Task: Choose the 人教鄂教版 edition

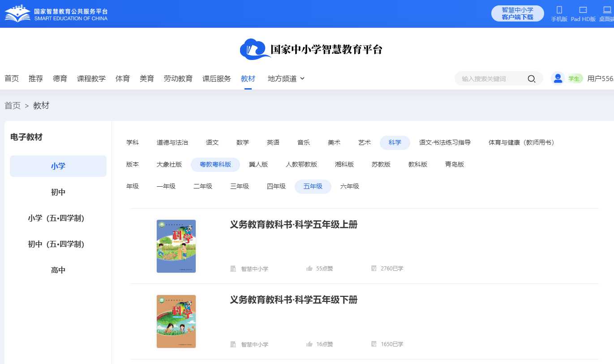Action: [301, 164]
